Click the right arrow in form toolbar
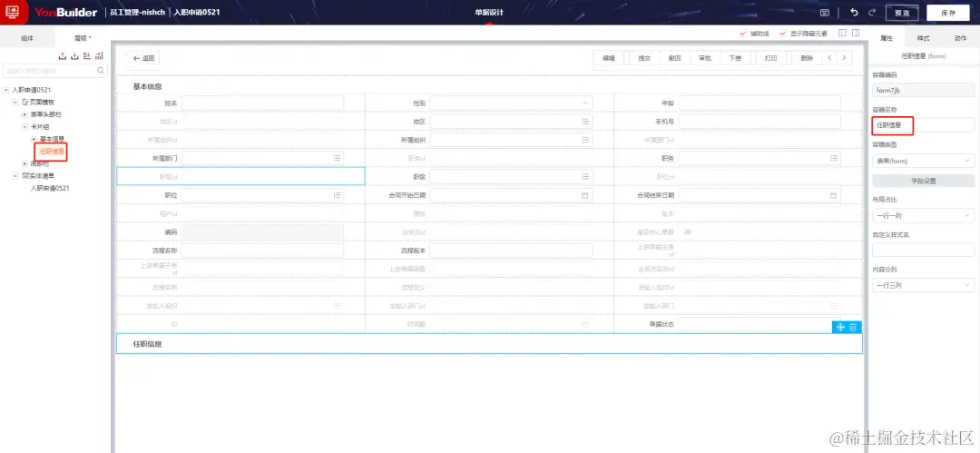 click(845, 58)
